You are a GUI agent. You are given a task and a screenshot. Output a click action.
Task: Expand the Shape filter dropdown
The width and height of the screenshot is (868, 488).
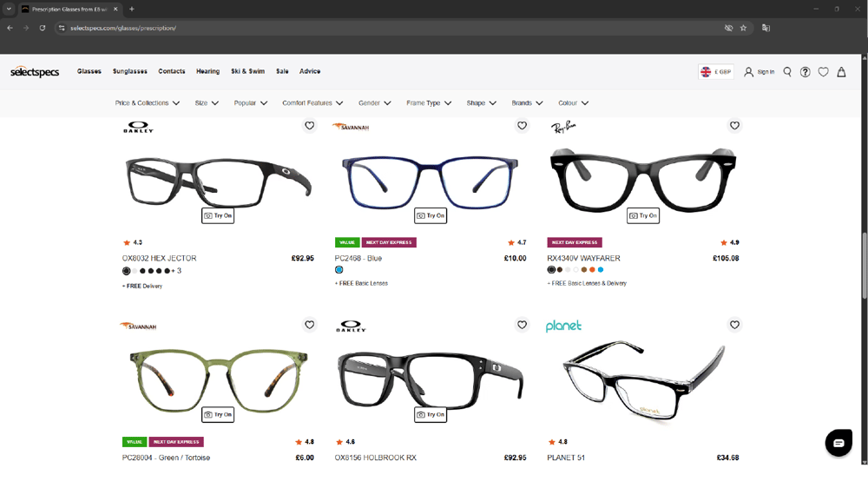click(x=482, y=103)
